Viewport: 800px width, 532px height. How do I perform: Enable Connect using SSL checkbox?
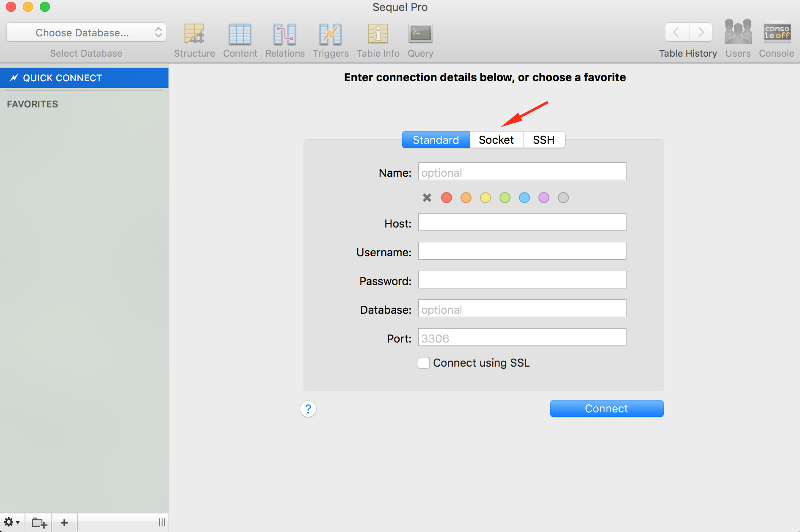424,363
